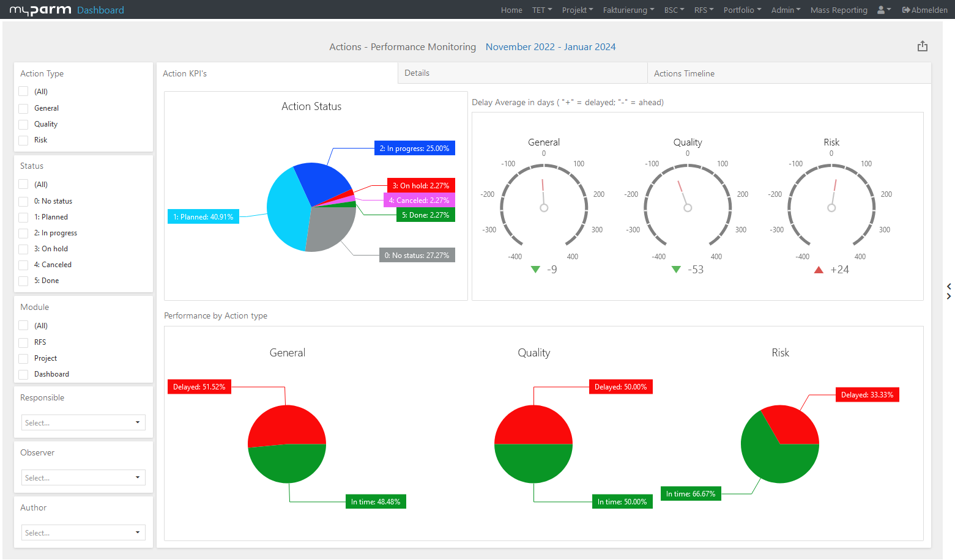Switch to the Details tab

tap(522, 73)
